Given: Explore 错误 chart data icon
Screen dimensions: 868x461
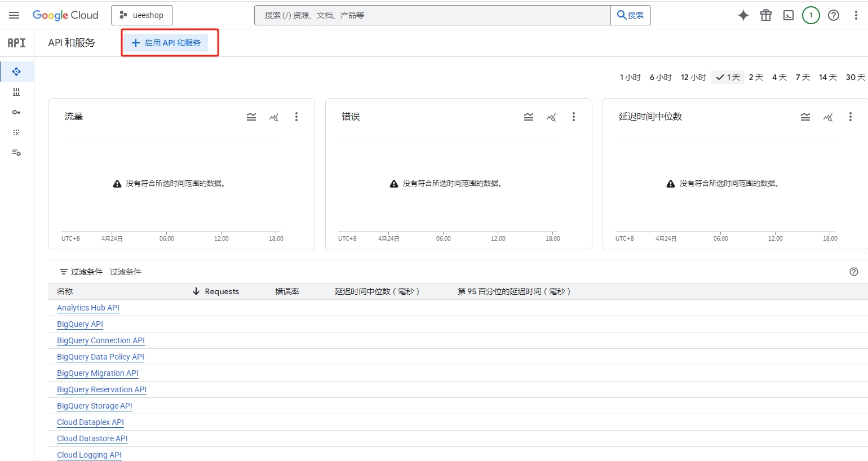Looking at the screenshot, I should point(551,117).
